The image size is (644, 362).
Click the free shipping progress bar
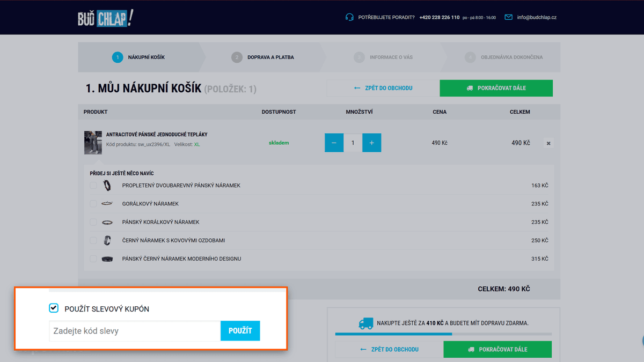(x=443, y=334)
